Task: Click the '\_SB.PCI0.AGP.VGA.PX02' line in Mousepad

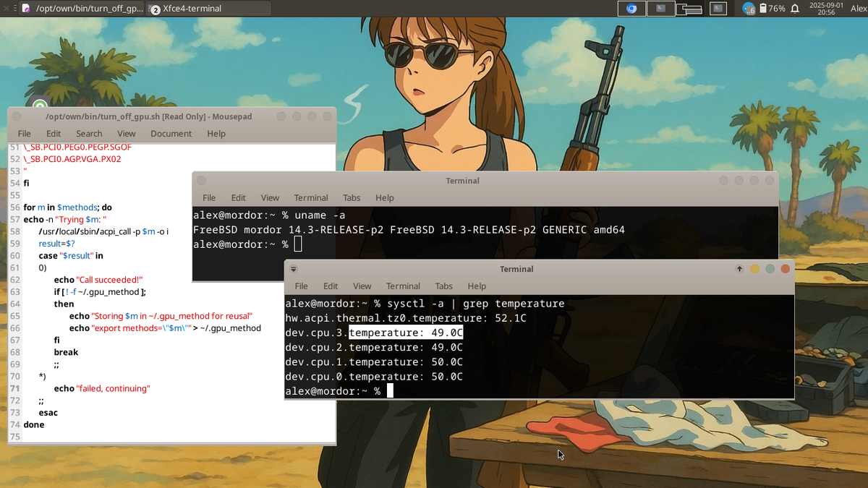Action: pyautogui.click(x=72, y=159)
